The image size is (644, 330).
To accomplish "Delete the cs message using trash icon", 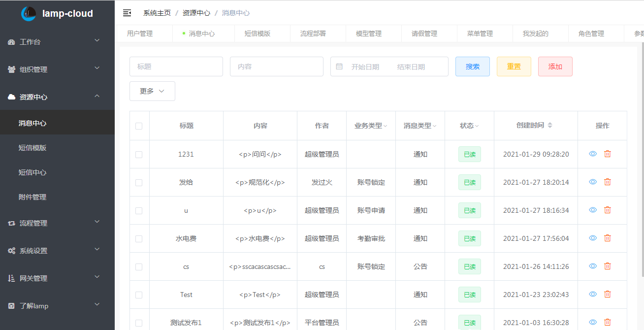I will 608,266.
